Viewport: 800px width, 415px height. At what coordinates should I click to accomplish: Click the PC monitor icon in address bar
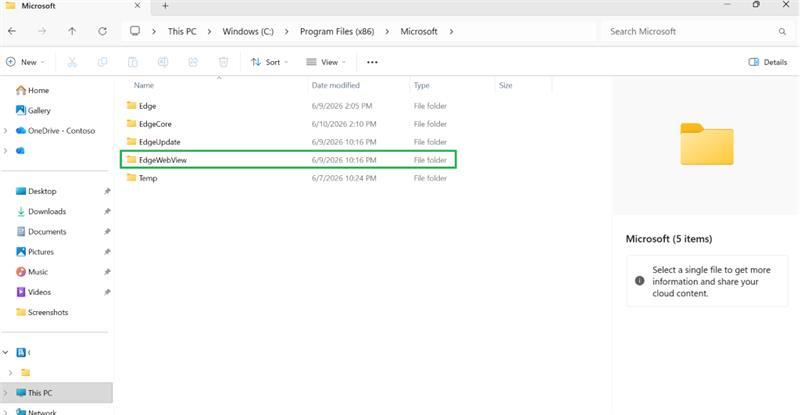pos(135,31)
